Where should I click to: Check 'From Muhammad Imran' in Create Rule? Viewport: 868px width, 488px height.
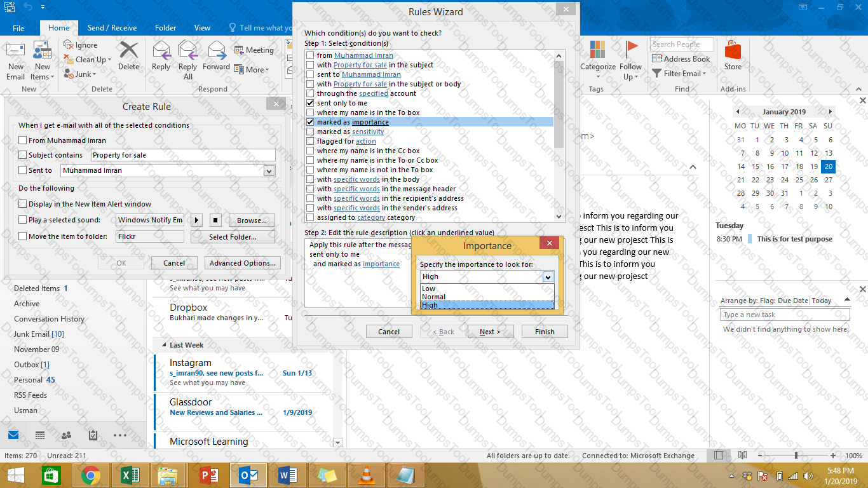tap(23, 140)
